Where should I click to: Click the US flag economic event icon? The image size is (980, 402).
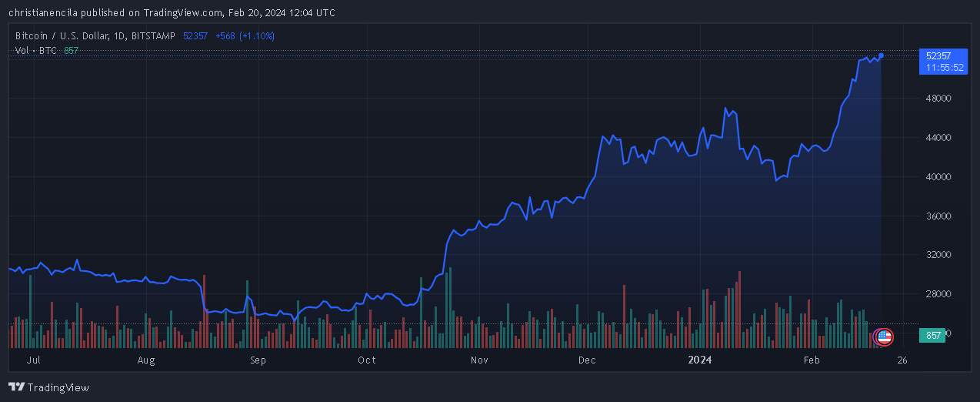pyautogui.click(x=884, y=336)
